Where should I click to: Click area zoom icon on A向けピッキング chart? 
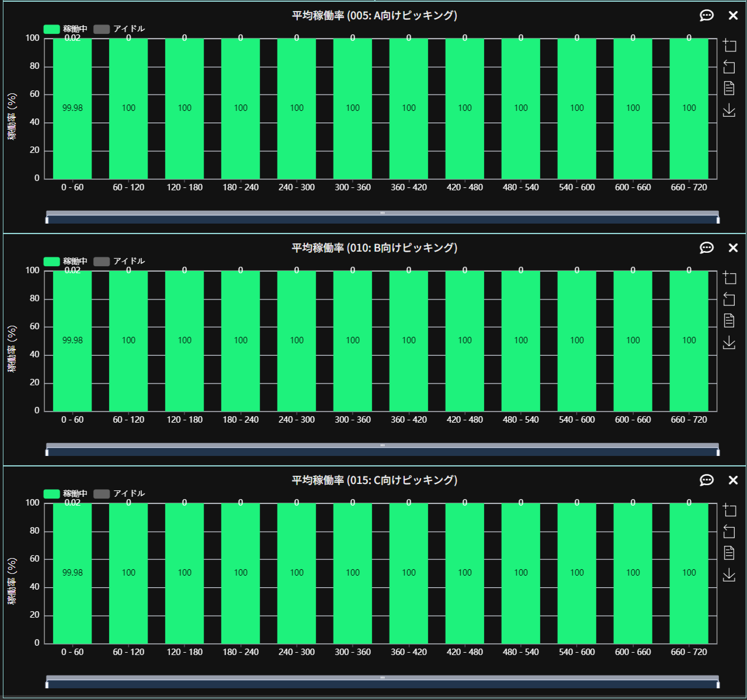click(x=729, y=46)
